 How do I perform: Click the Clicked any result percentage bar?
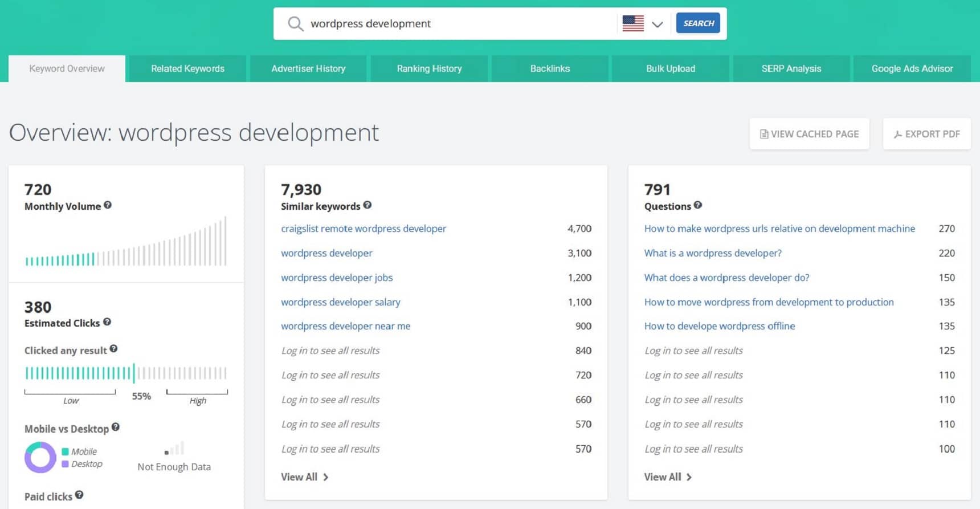click(x=126, y=373)
